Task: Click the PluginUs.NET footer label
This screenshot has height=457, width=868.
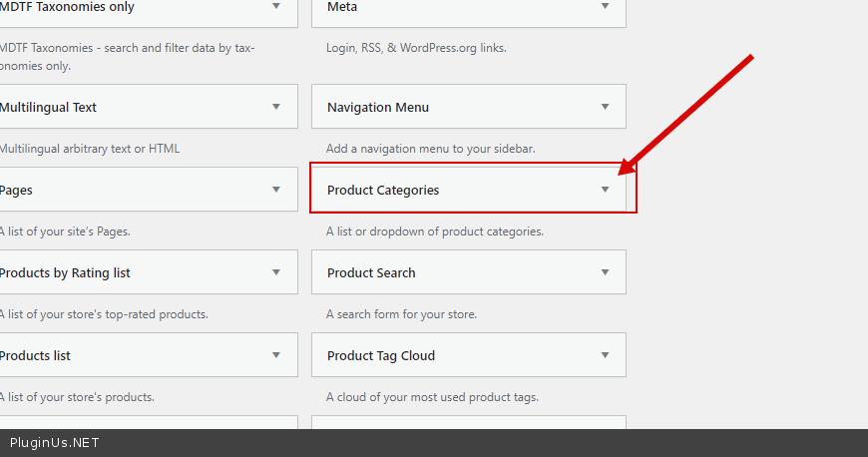Action: [55, 443]
